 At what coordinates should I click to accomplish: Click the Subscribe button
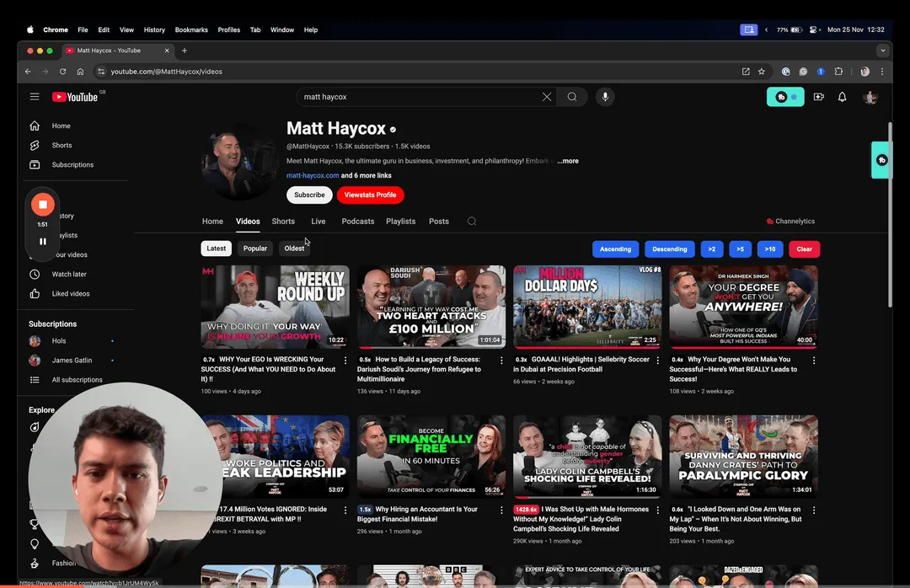[309, 195]
